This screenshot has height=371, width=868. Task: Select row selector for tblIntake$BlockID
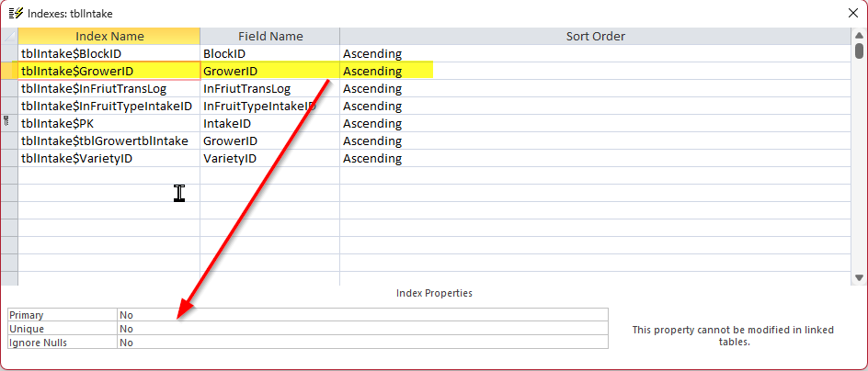point(9,53)
